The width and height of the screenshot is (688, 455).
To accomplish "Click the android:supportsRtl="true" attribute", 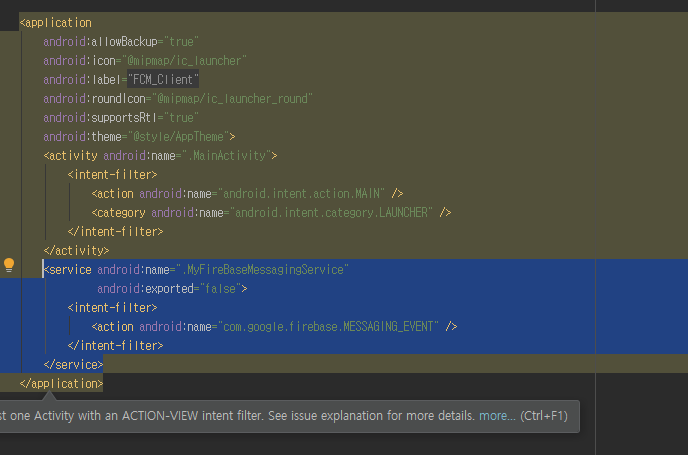I will [121, 118].
